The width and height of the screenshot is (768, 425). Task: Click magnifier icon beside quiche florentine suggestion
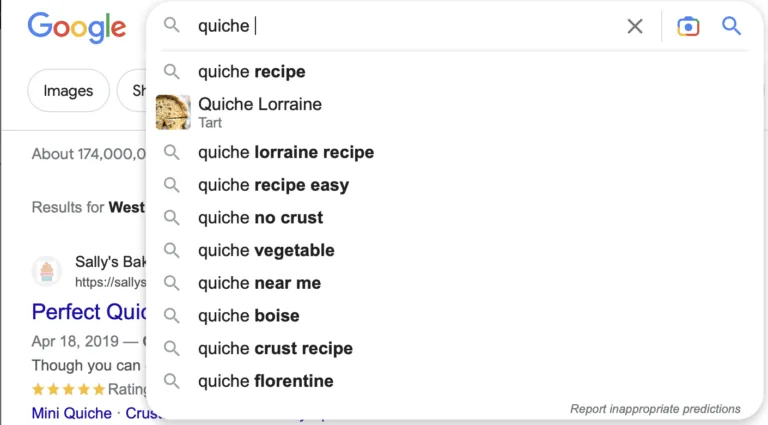(x=171, y=381)
